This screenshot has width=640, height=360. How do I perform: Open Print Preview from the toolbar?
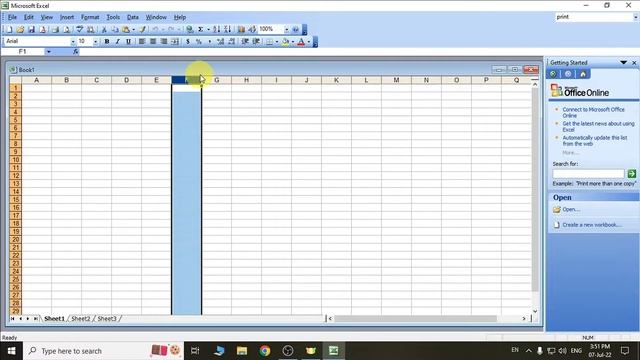[x=67, y=29]
